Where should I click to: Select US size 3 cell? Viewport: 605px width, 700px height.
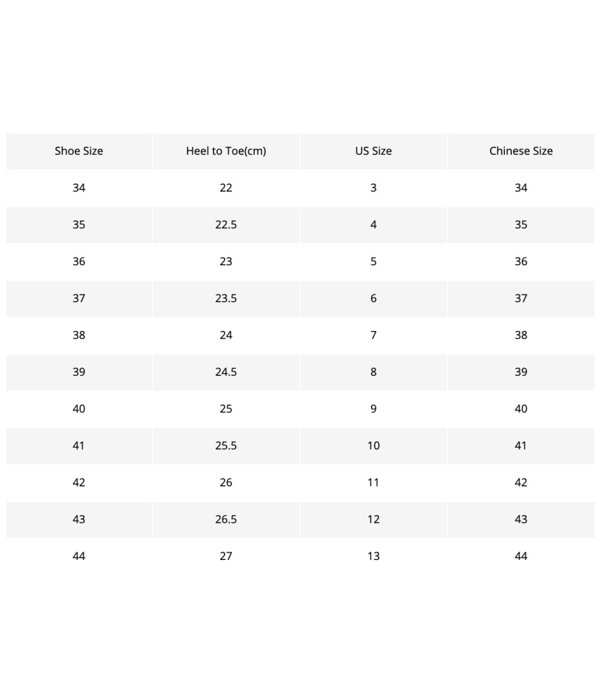373,188
